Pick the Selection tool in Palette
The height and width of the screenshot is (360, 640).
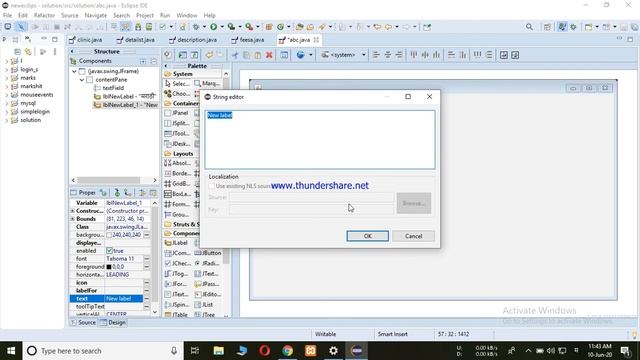pyautogui.click(x=177, y=83)
